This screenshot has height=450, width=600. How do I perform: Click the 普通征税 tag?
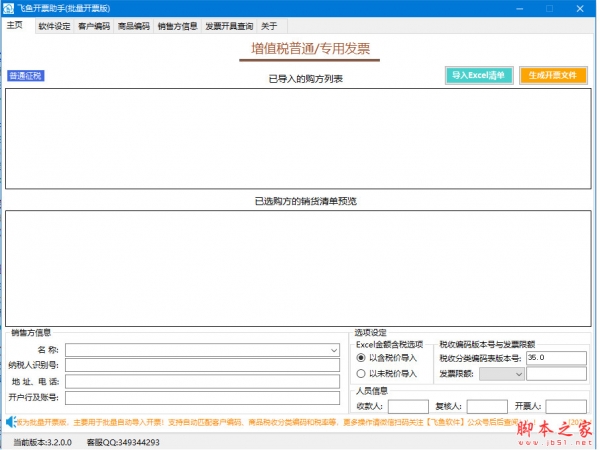tap(26, 76)
